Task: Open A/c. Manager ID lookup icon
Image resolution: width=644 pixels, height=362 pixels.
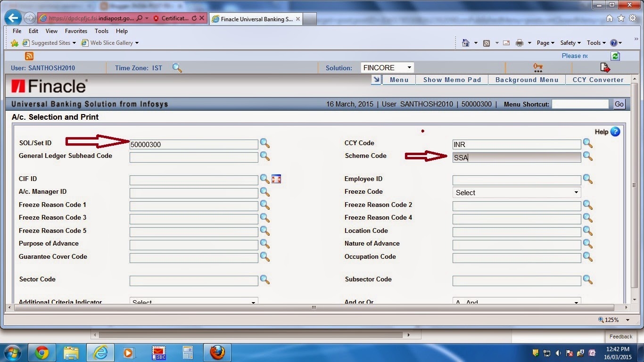Action: click(265, 192)
